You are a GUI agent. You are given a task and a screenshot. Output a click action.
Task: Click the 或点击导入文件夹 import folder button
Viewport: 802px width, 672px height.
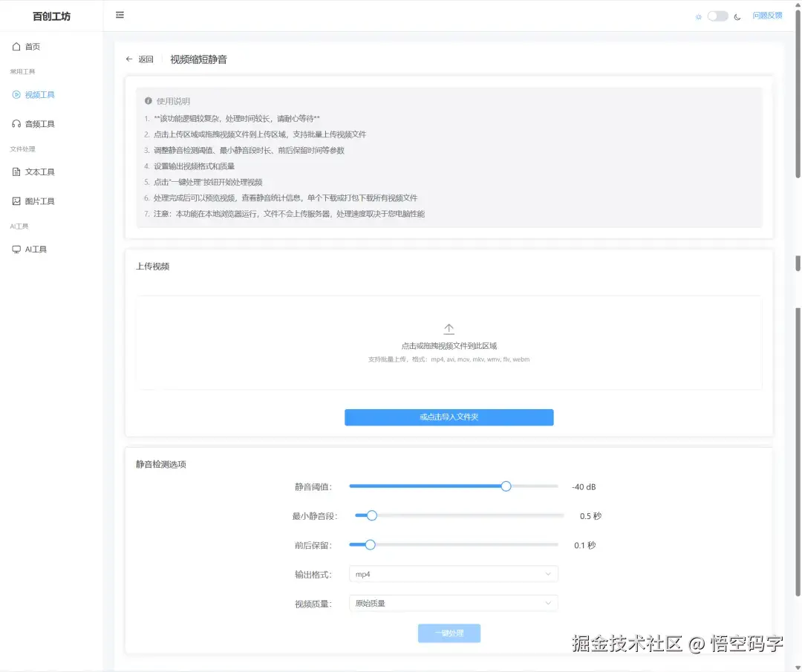coord(449,417)
